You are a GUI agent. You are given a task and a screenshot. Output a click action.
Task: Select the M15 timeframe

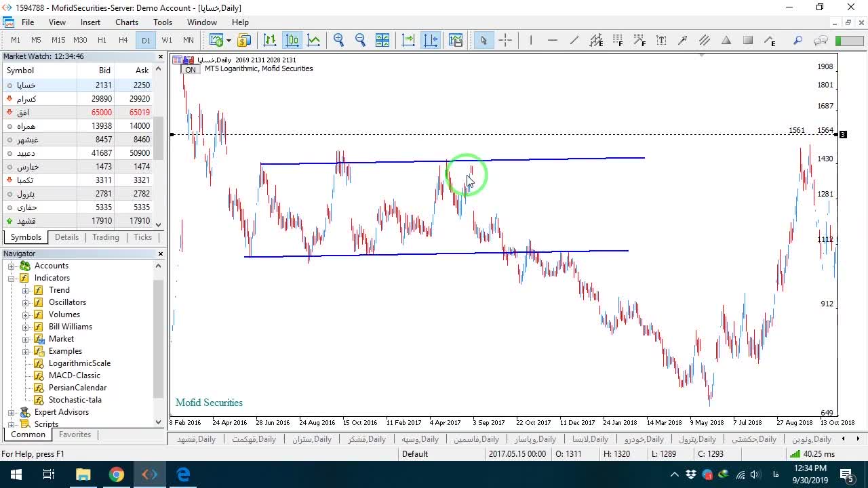coord(58,40)
